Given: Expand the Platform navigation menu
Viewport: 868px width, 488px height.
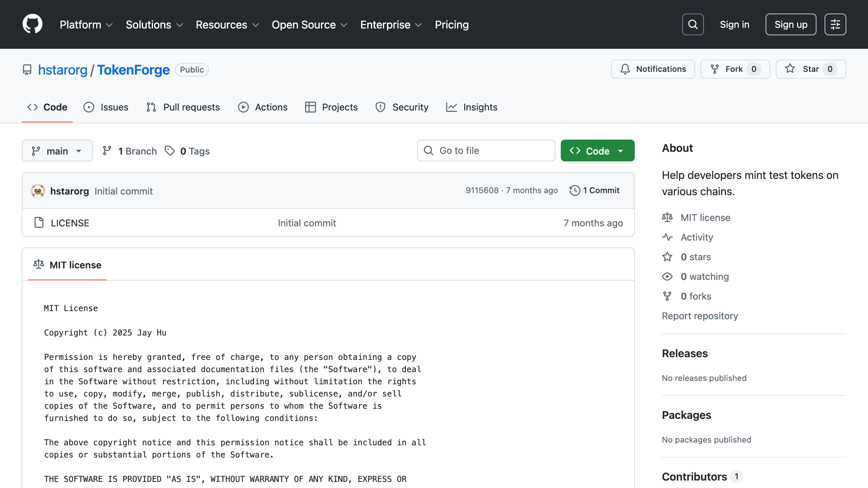Looking at the screenshot, I should pyautogui.click(x=86, y=25).
